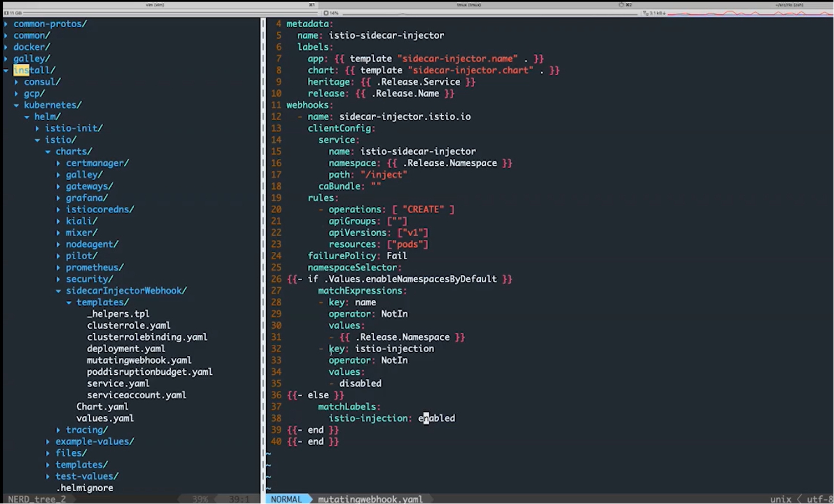Select the istio/ directory under helm/
The width and height of the screenshot is (834, 504).
point(61,140)
